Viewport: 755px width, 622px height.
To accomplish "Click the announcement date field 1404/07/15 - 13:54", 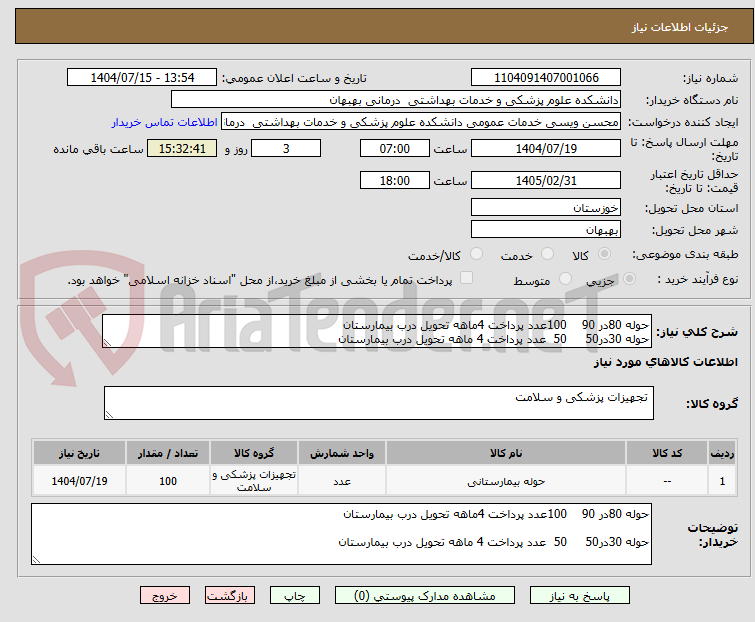I will coord(142,78).
